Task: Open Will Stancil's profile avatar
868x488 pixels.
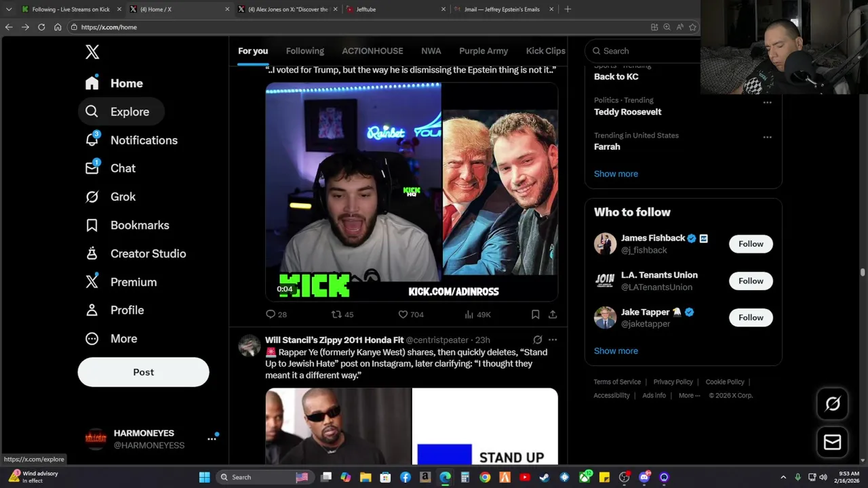Action: [x=249, y=346]
